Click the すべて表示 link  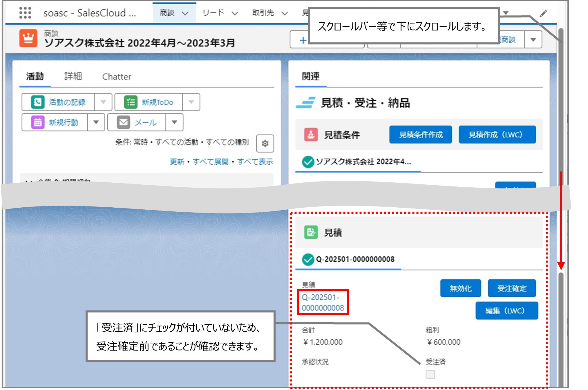[x=255, y=162]
